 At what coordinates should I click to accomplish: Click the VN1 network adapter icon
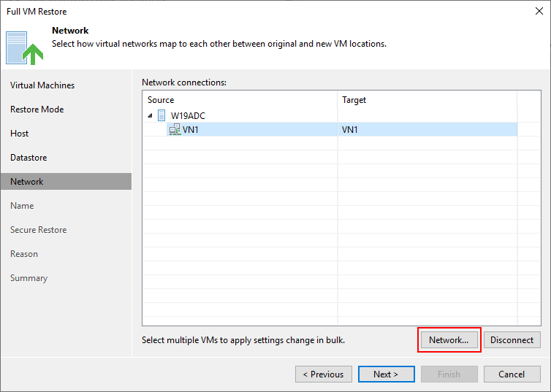coord(175,129)
